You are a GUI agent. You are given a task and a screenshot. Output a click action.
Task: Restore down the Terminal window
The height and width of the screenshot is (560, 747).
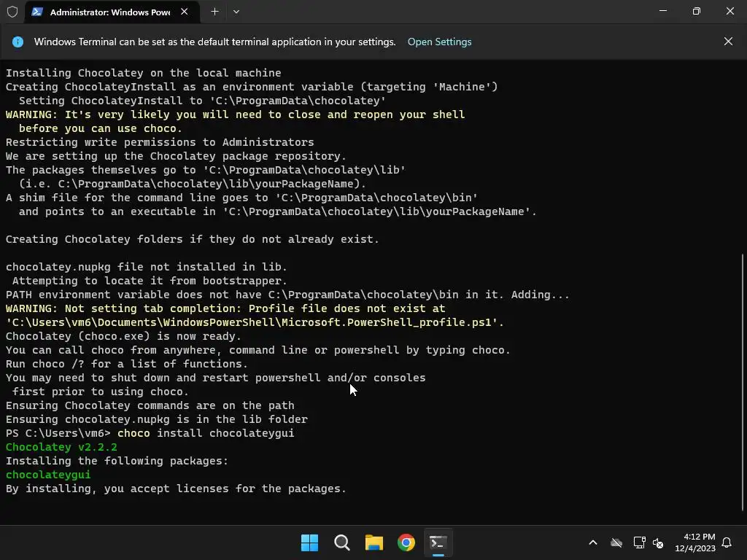click(697, 11)
